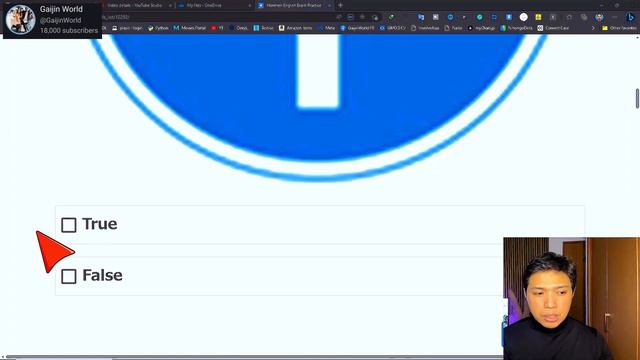Open the Movies Portal bookmark

click(x=190, y=28)
